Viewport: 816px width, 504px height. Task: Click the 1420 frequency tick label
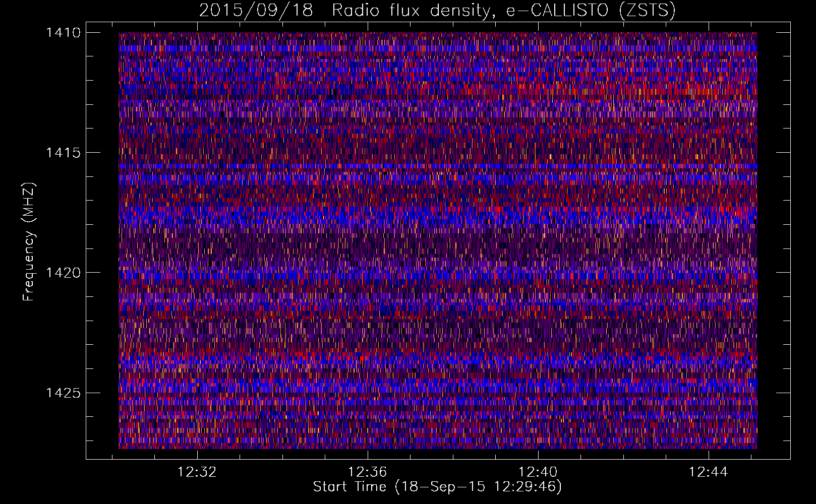[63, 273]
